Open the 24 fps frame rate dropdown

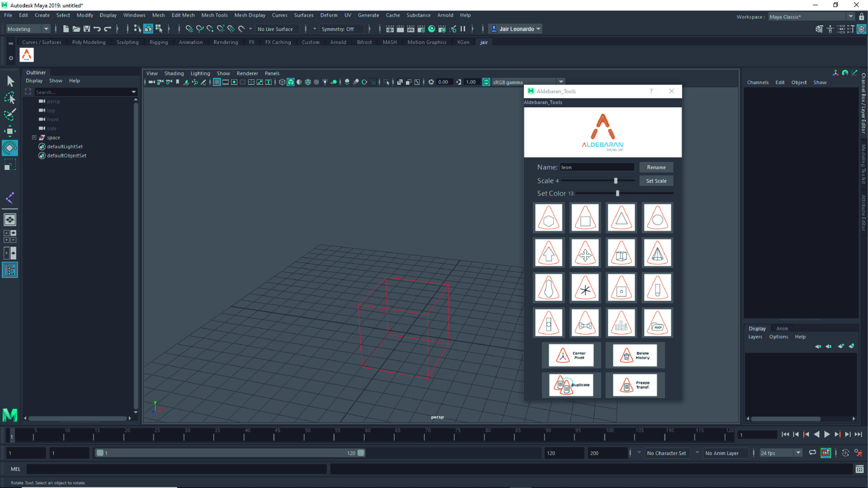781,453
